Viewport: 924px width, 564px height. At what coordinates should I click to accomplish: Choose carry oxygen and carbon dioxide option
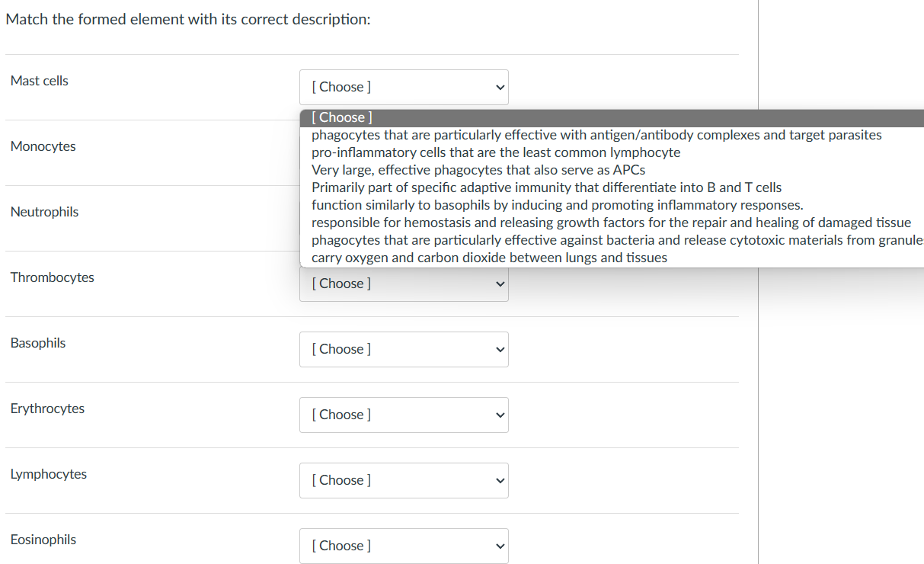point(489,258)
